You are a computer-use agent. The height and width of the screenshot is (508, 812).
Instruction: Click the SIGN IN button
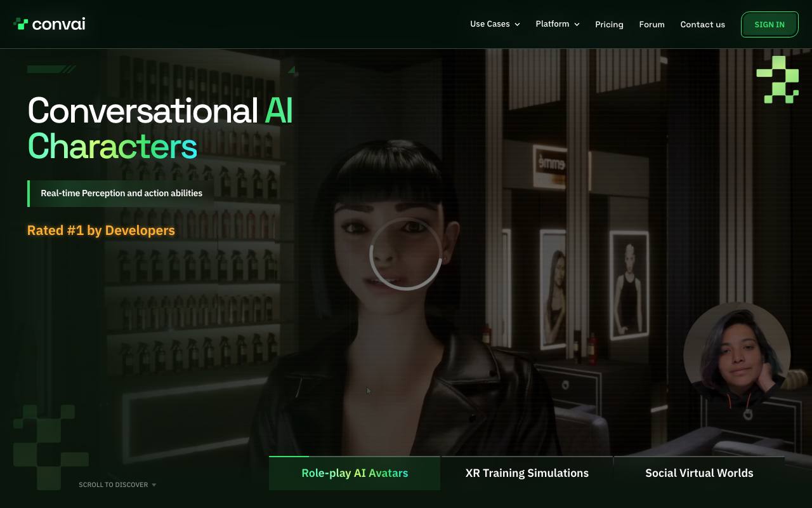769,24
